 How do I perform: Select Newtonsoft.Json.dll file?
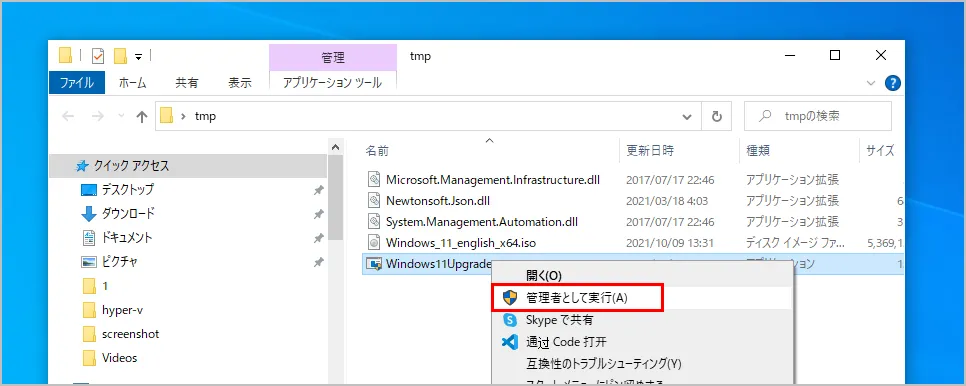click(437, 200)
